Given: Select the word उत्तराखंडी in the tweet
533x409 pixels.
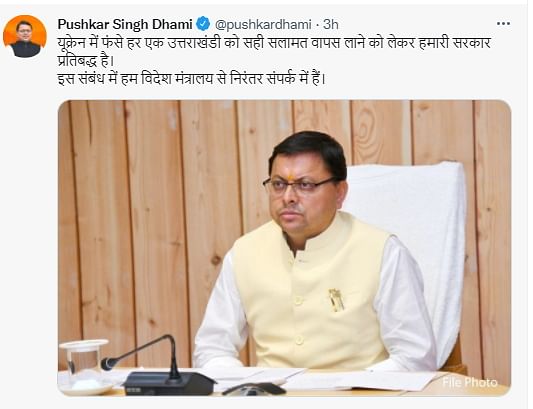Looking at the screenshot, I should [194, 43].
